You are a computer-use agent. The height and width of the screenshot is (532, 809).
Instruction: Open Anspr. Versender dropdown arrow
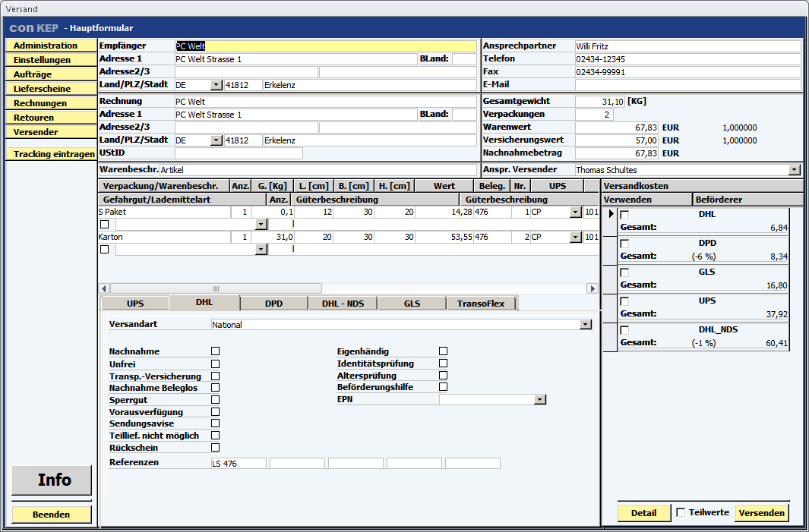pos(794,169)
